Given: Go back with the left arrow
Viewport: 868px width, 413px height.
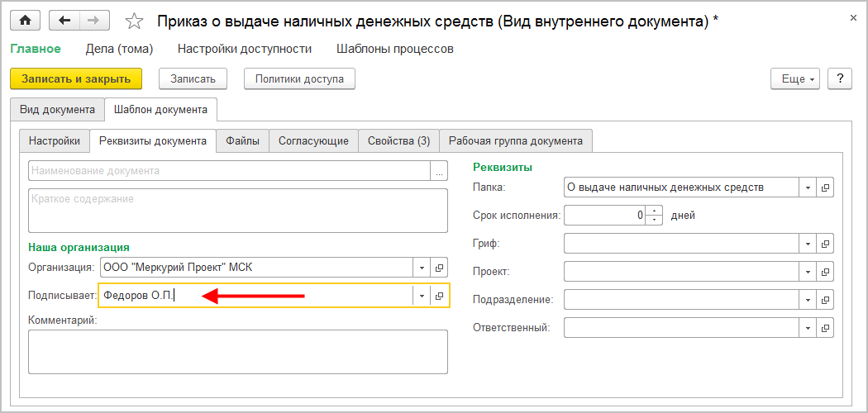Looking at the screenshot, I should [65, 21].
